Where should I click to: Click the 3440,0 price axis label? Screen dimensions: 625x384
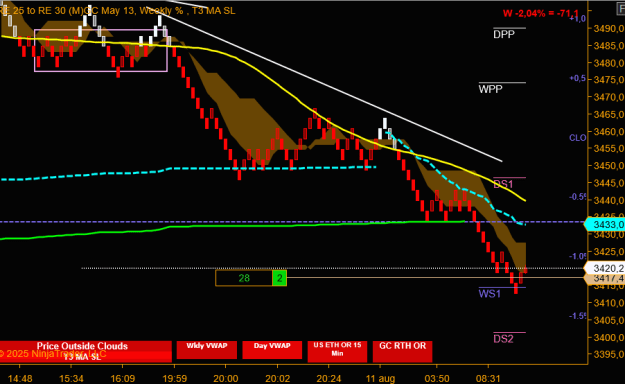tap(609, 200)
